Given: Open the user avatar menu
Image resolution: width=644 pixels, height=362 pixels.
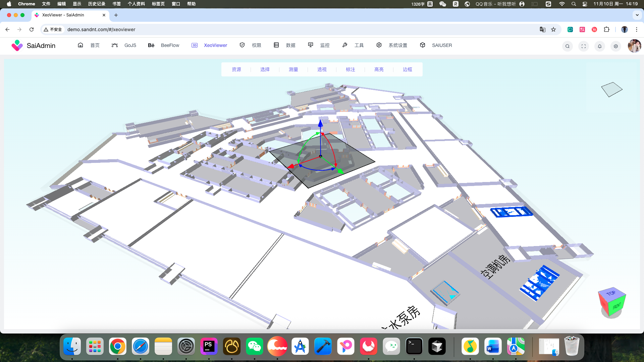Looking at the screenshot, I should coord(634,46).
